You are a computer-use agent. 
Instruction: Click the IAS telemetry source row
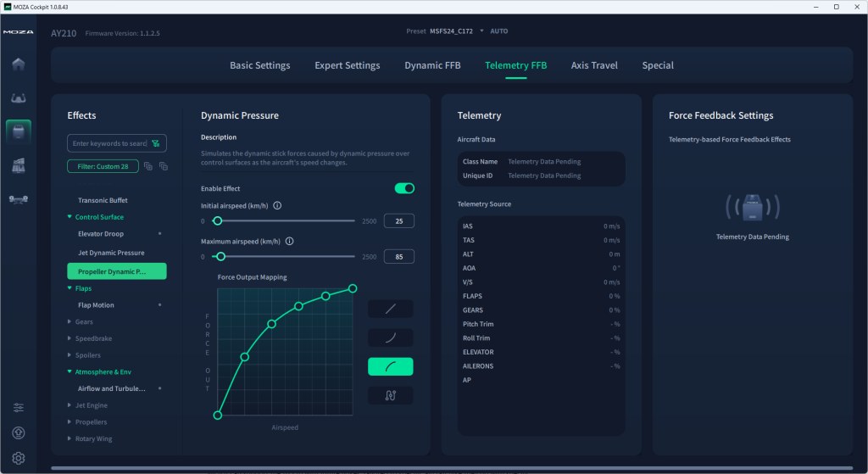[542, 226]
